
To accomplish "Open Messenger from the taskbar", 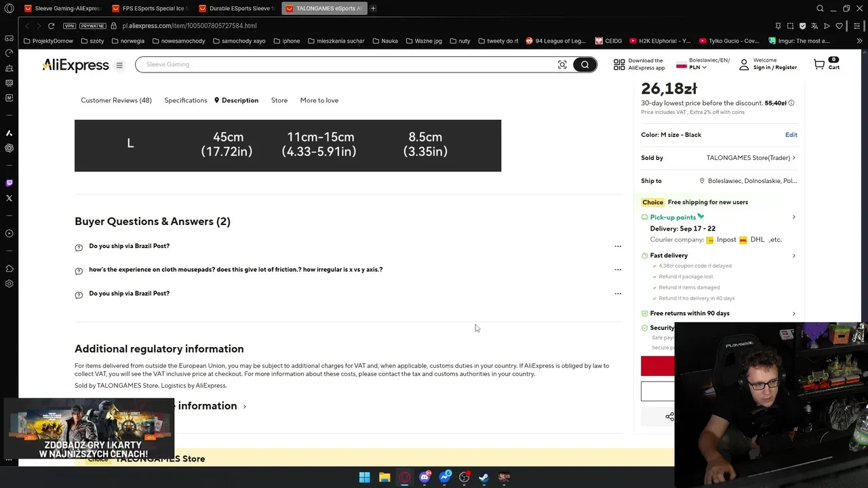I will (x=444, y=477).
